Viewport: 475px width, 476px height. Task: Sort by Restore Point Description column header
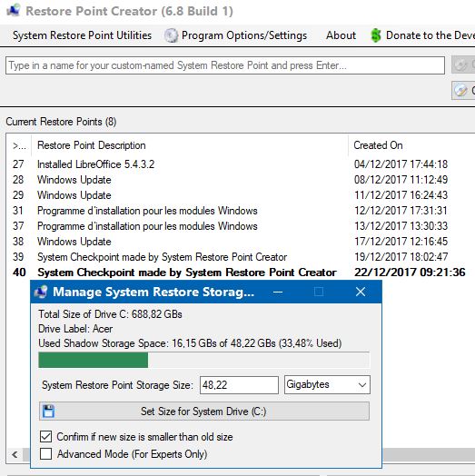pyautogui.click(x=190, y=145)
